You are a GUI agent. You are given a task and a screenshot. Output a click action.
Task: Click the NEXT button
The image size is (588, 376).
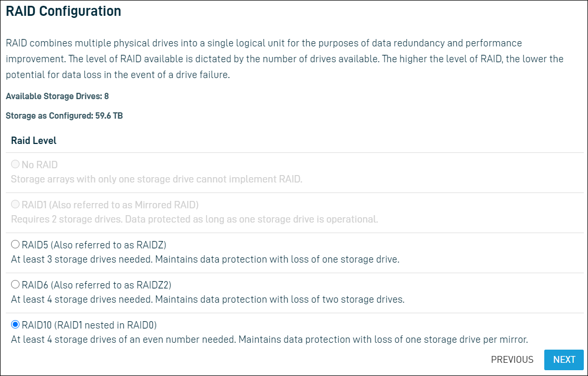point(564,360)
